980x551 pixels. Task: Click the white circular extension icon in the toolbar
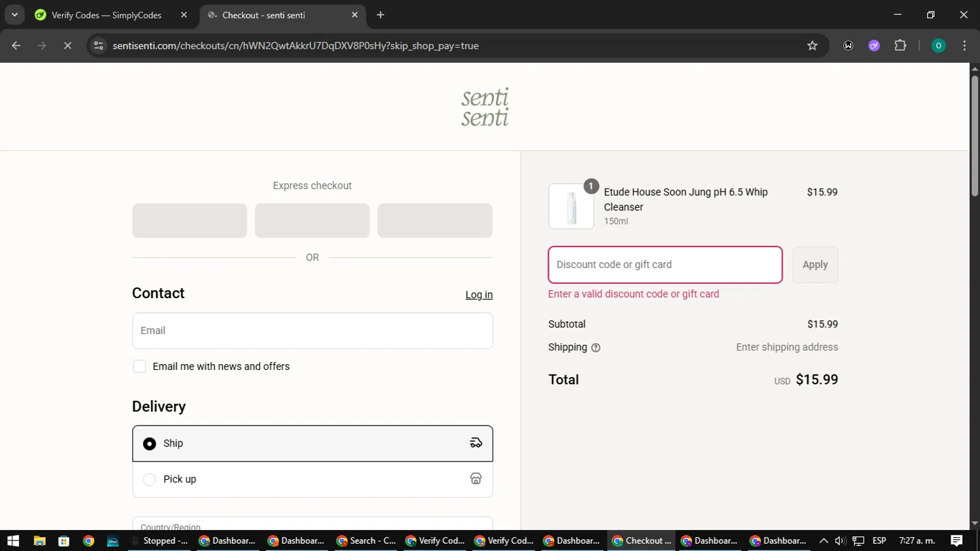(848, 46)
